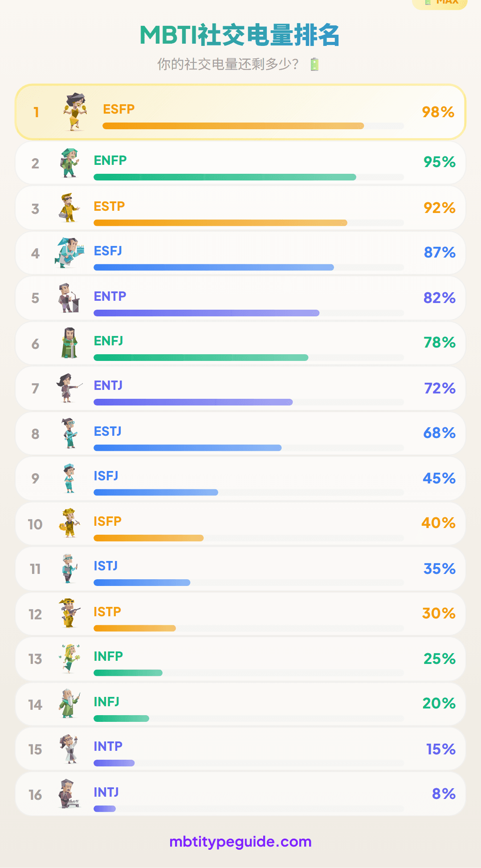Click the MAX badge at top right

(x=440, y=3)
